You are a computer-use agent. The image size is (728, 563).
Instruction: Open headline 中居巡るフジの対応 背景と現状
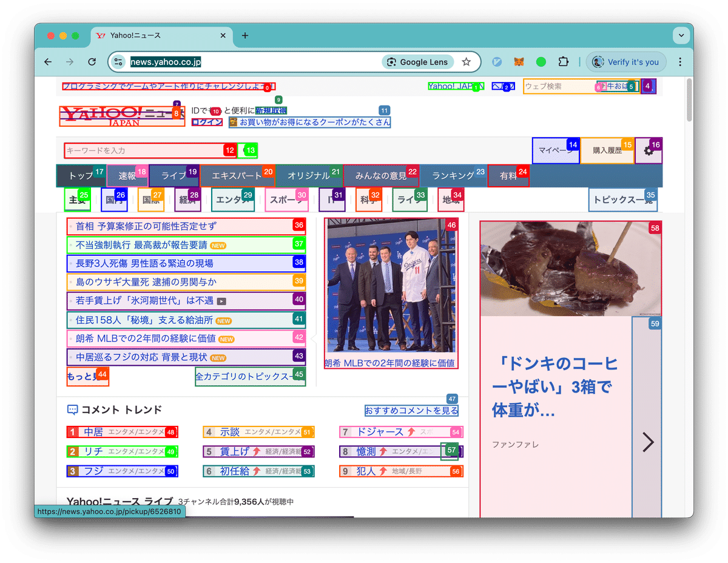[x=186, y=357]
